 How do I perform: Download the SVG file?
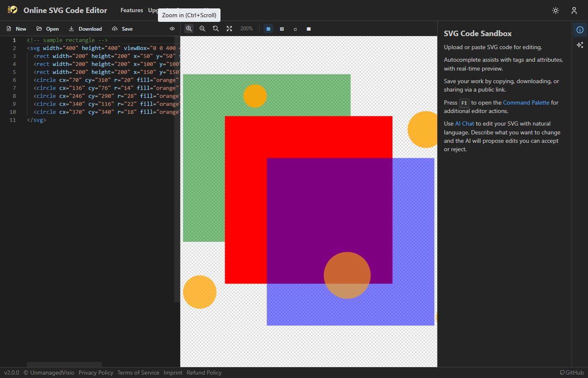[x=86, y=29]
